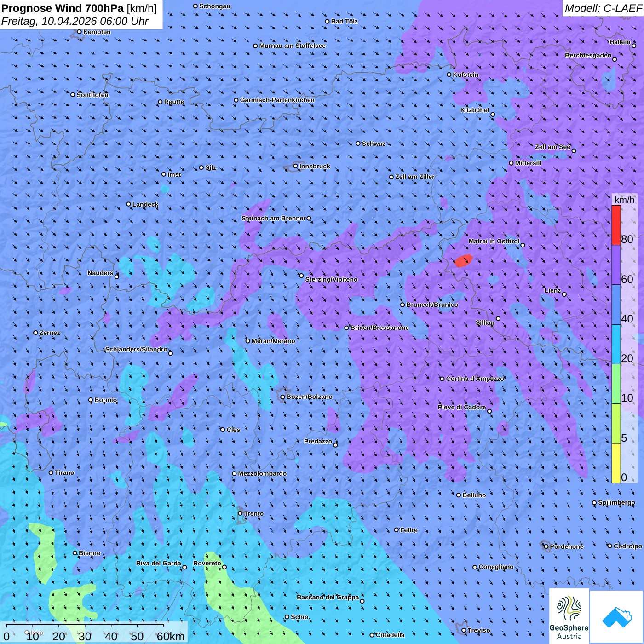
Task: Click the Belluno city label
Action: (x=474, y=495)
